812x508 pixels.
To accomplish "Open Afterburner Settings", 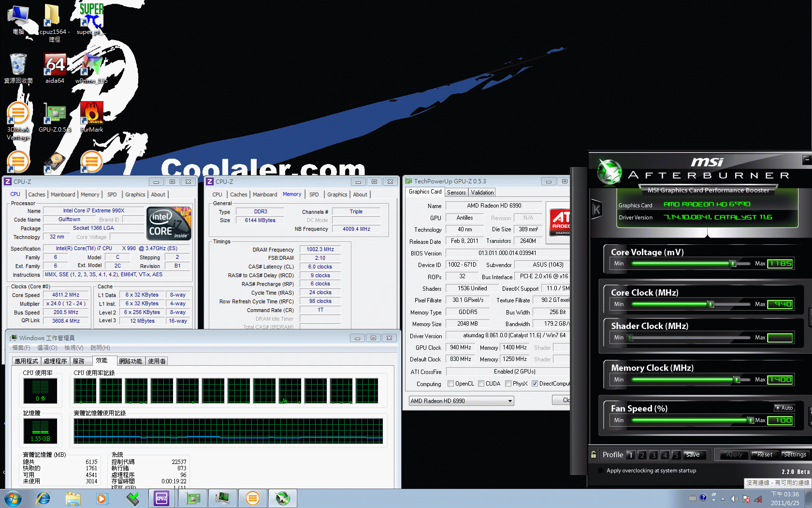I will coord(795,455).
